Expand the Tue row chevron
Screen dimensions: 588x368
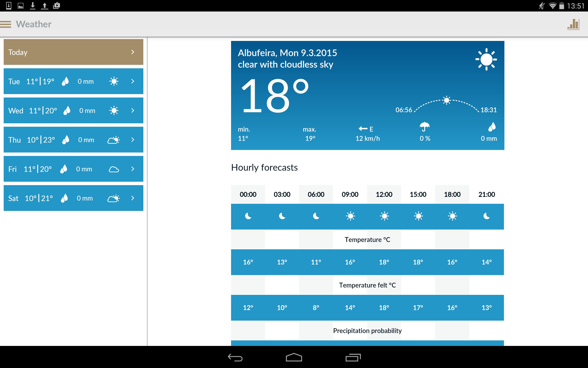pyautogui.click(x=133, y=81)
